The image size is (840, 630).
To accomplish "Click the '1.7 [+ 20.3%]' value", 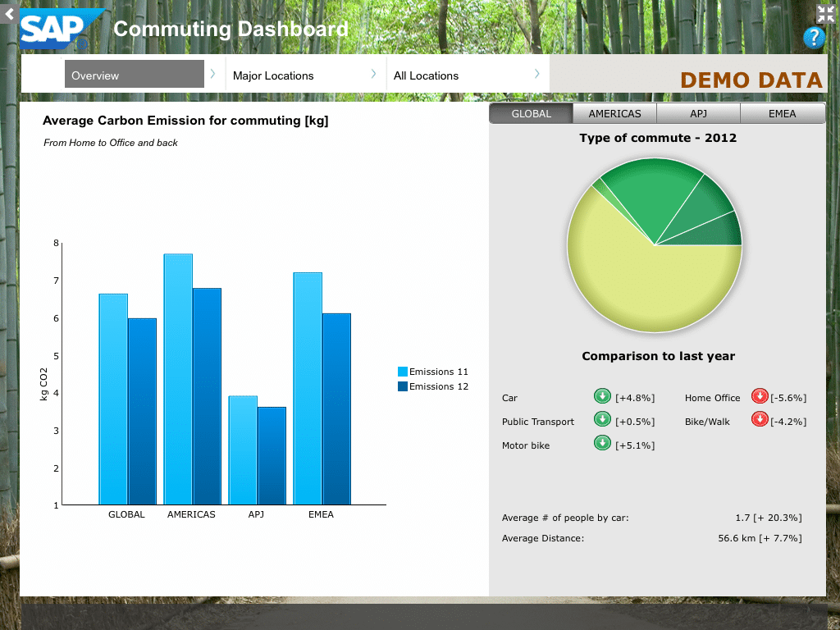I will (x=769, y=518).
